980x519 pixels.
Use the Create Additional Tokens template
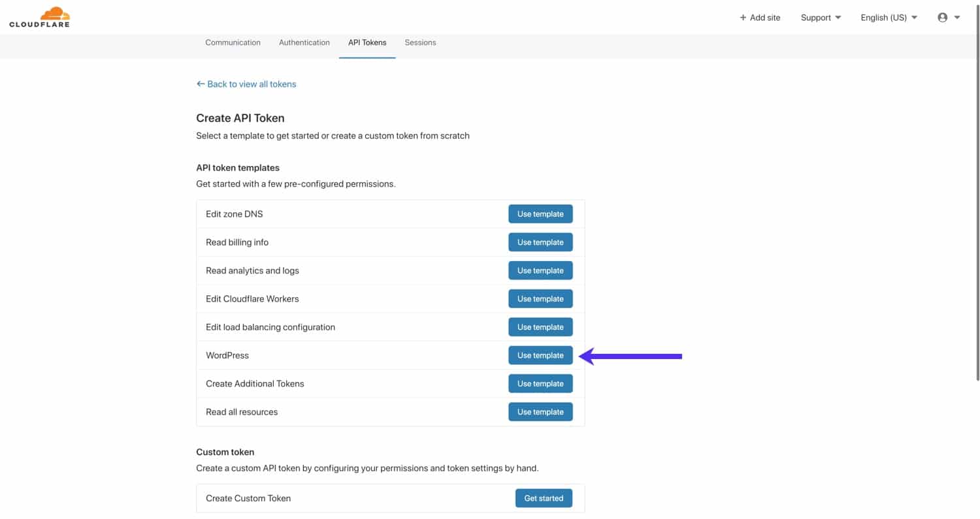540,383
